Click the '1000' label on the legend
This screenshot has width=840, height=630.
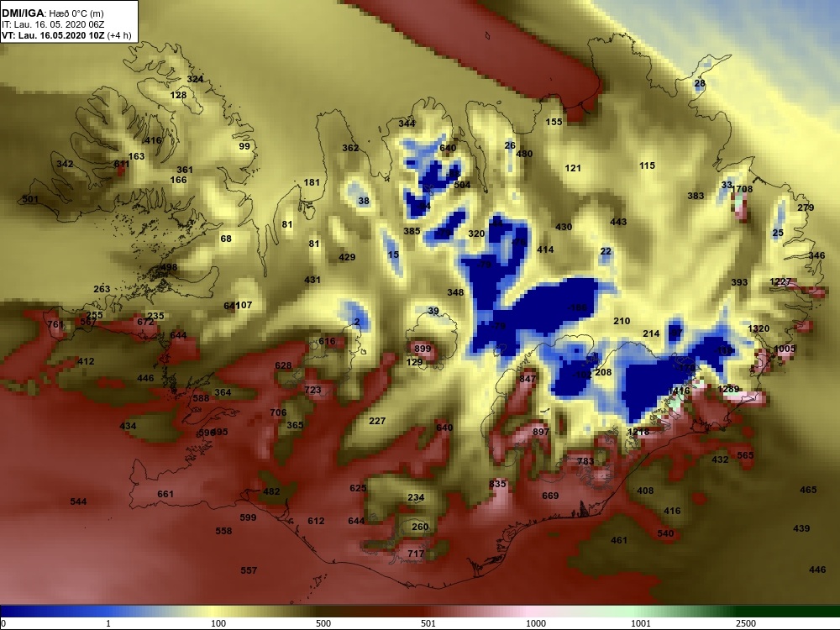(536, 623)
